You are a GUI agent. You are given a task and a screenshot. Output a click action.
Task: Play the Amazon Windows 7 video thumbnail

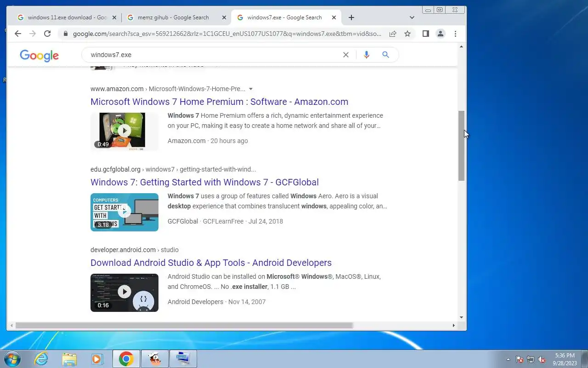click(124, 132)
